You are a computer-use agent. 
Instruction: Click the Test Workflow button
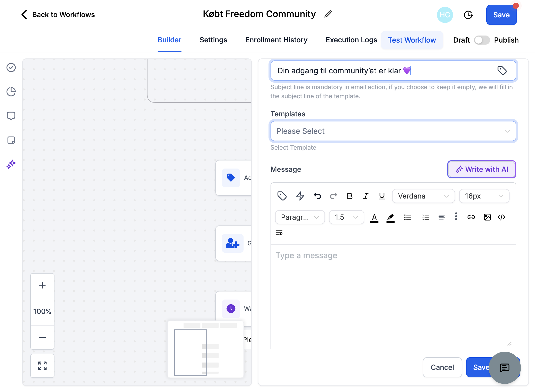tap(412, 40)
